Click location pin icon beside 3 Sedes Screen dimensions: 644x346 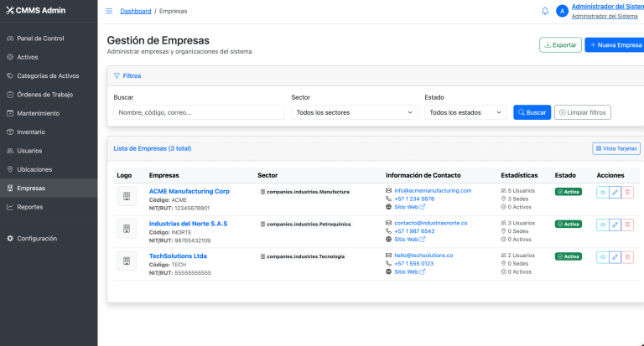tap(503, 199)
